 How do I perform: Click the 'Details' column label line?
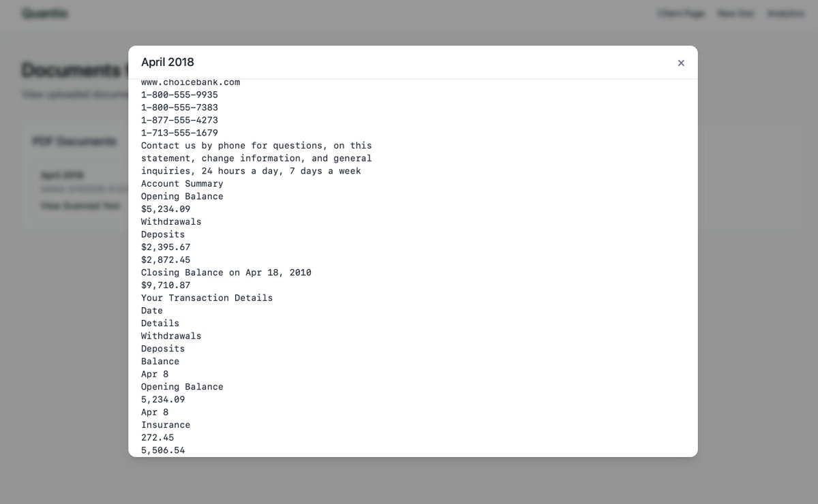pos(160,324)
